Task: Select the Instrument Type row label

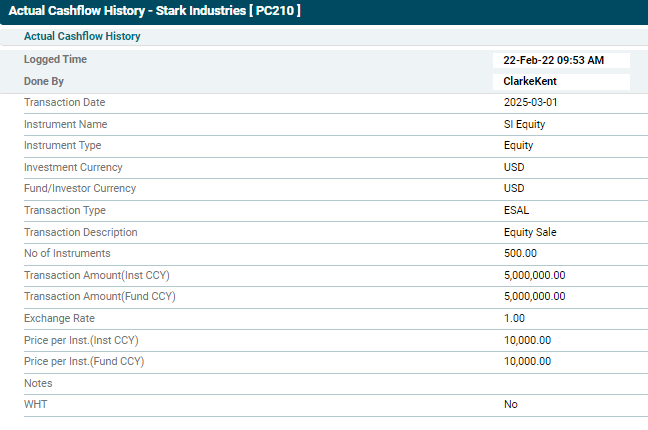Action: pyautogui.click(x=62, y=146)
